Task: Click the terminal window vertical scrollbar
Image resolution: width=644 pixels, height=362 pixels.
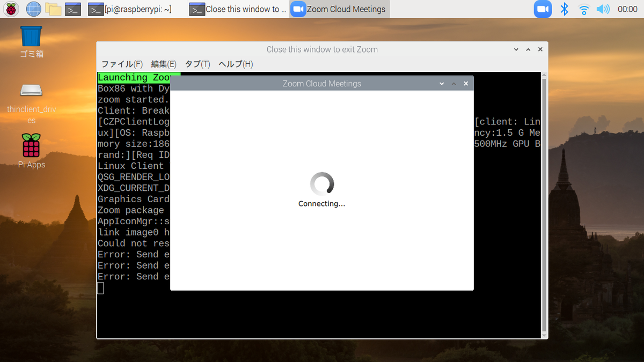Action: [x=544, y=205]
